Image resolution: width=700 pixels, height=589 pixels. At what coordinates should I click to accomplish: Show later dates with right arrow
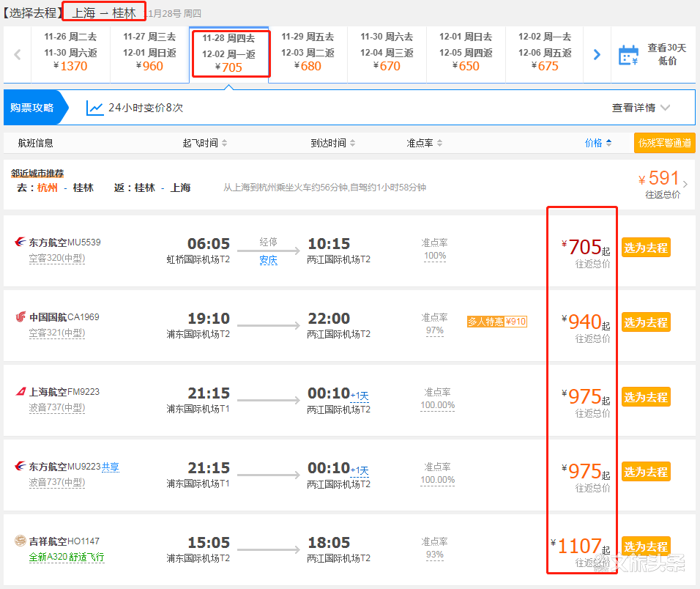pos(597,54)
